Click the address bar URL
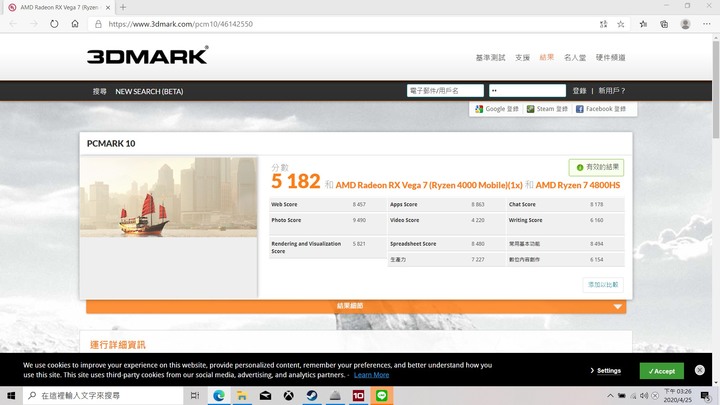 [180, 24]
